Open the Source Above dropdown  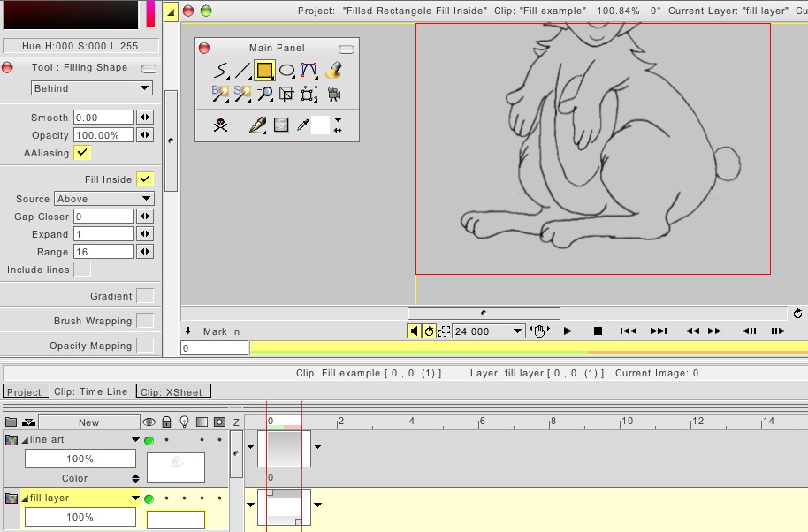(103, 199)
